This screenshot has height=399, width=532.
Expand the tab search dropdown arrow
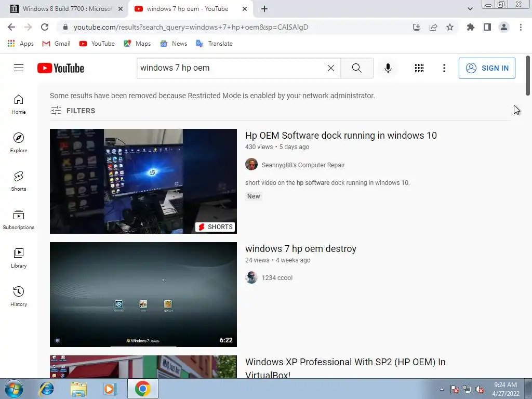(470, 9)
